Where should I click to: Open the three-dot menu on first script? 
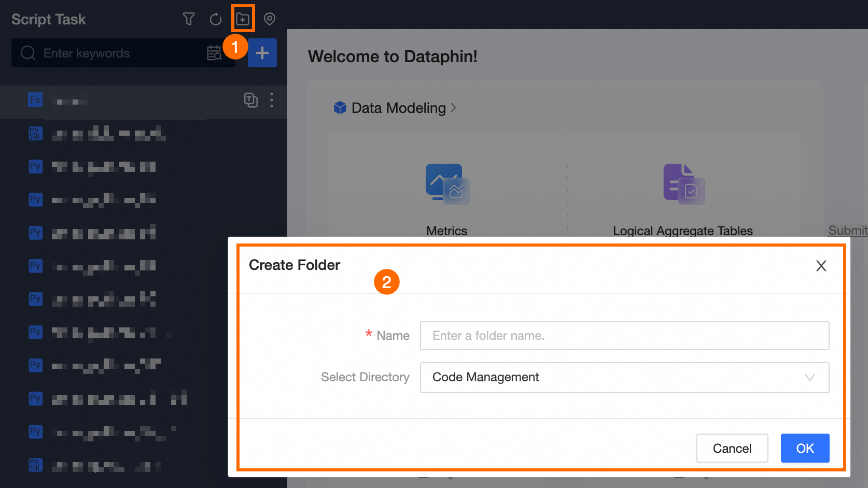[x=272, y=101]
